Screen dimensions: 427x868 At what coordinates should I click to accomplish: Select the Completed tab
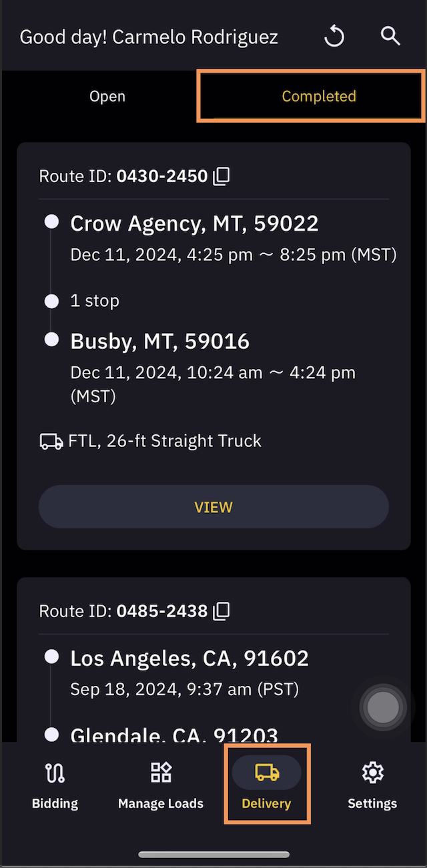[x=319, y=96]
